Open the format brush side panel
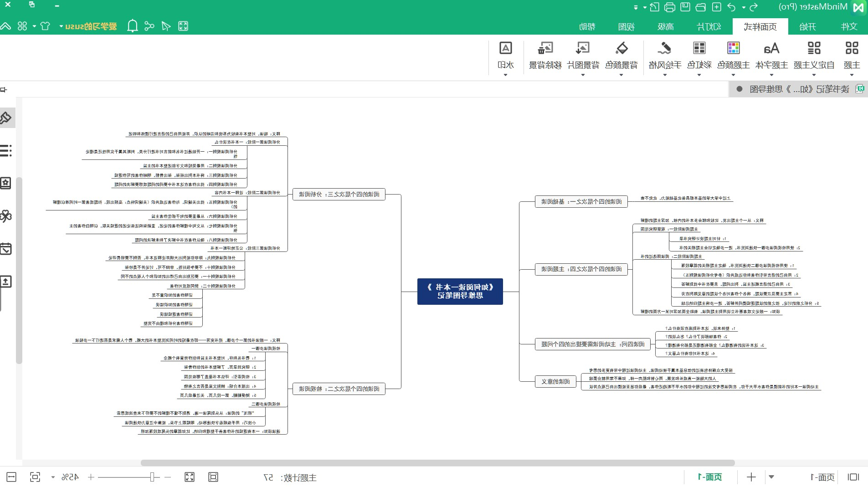This screenshot has height=487, width=868. (6, 118)
